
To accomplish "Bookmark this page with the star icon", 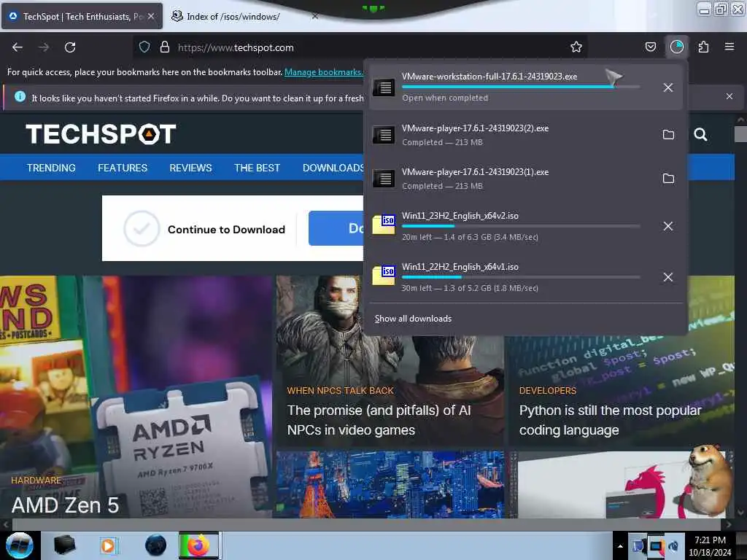I will [x=576, y=47].
